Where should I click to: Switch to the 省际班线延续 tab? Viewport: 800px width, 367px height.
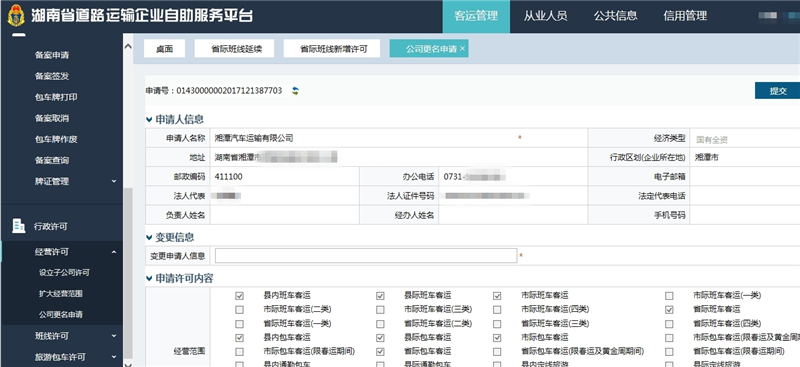[x=234, y=49]
